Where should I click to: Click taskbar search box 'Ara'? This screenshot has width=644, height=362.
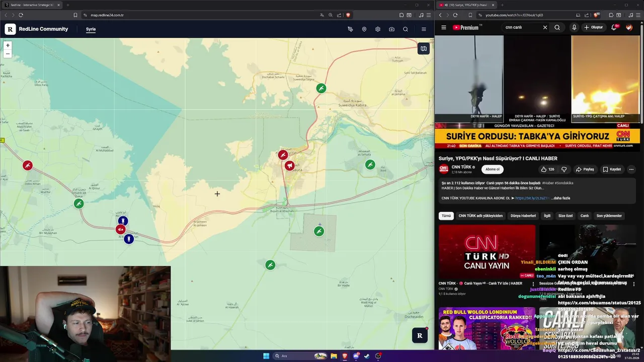click(300, 356)
